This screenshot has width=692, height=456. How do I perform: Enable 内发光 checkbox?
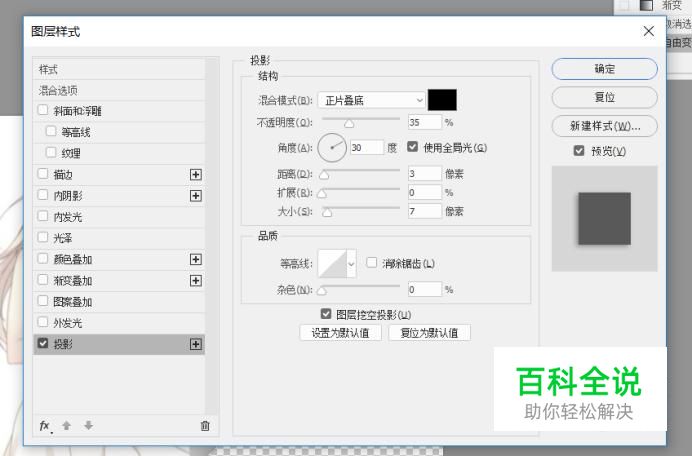(x=43, y=216)
